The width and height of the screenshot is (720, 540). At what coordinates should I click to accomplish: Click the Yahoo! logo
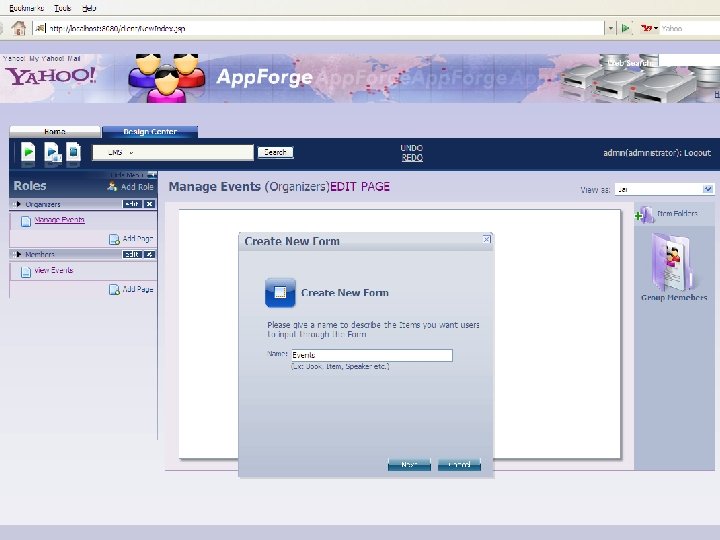[x=50, y=76]
